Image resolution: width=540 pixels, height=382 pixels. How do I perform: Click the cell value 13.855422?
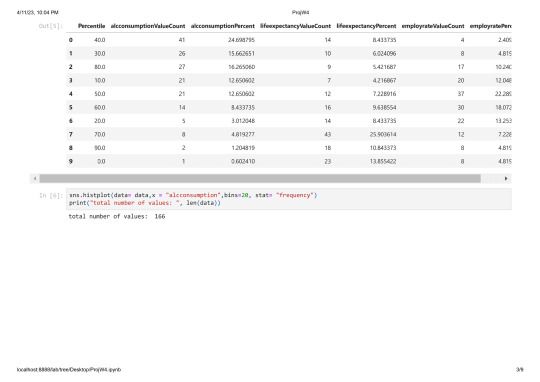click(383, 161)
